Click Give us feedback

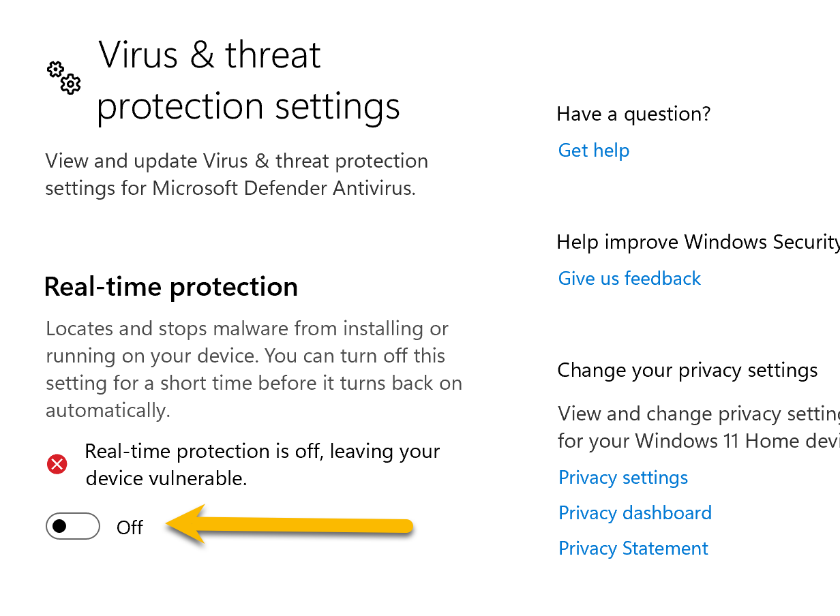coord(629,278)
